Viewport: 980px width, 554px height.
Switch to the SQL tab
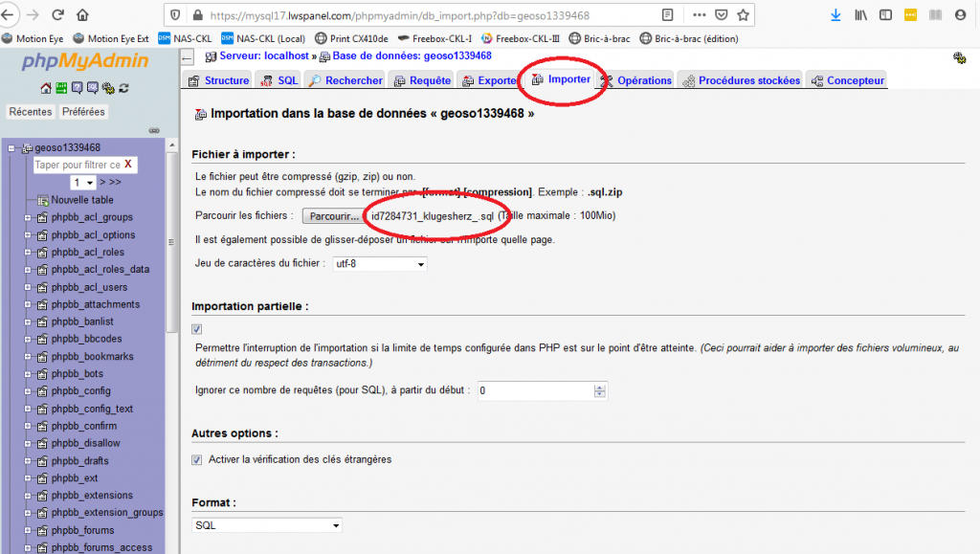(x=279, y=80)
